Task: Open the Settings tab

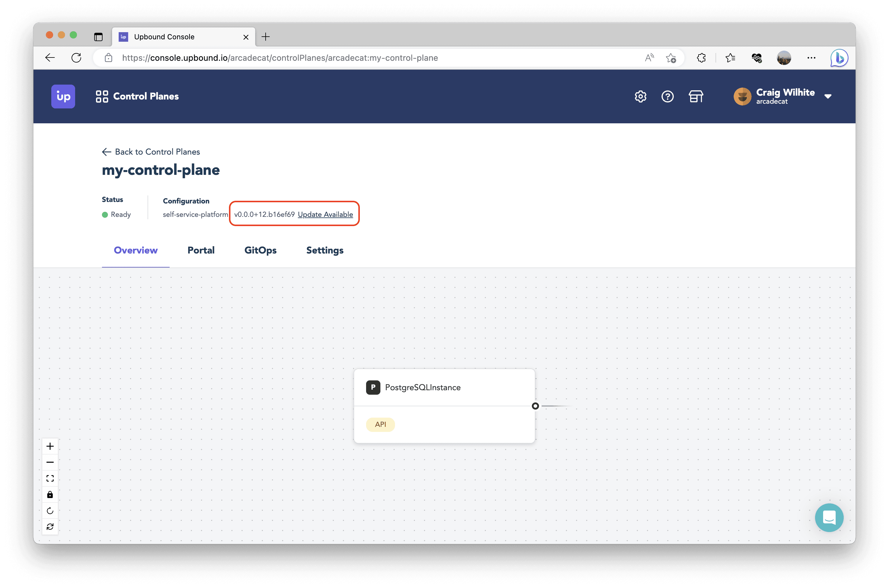Action: click(x=325, y=250)
